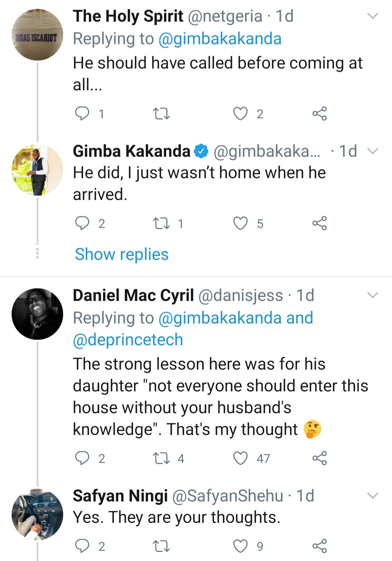This screenshot has height=561, width=392.
Task: Reply to The Holy Spirit's tweet
Action: (82, 114)
